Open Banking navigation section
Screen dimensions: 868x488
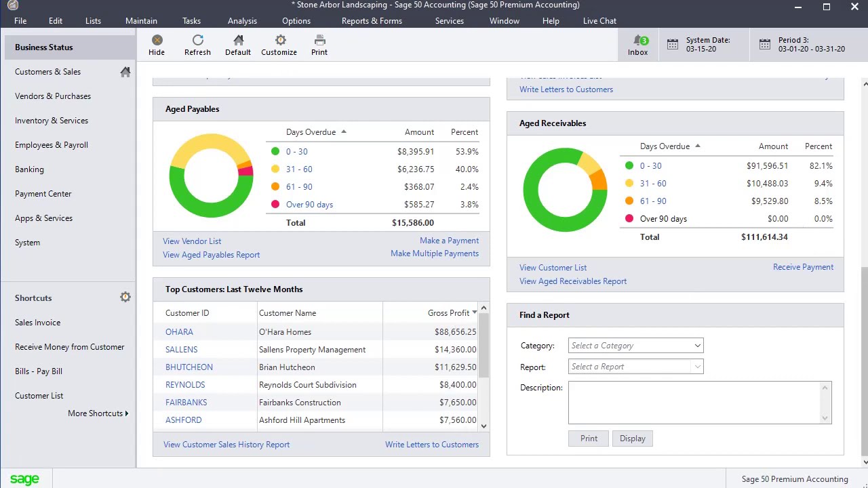(29, 169)
